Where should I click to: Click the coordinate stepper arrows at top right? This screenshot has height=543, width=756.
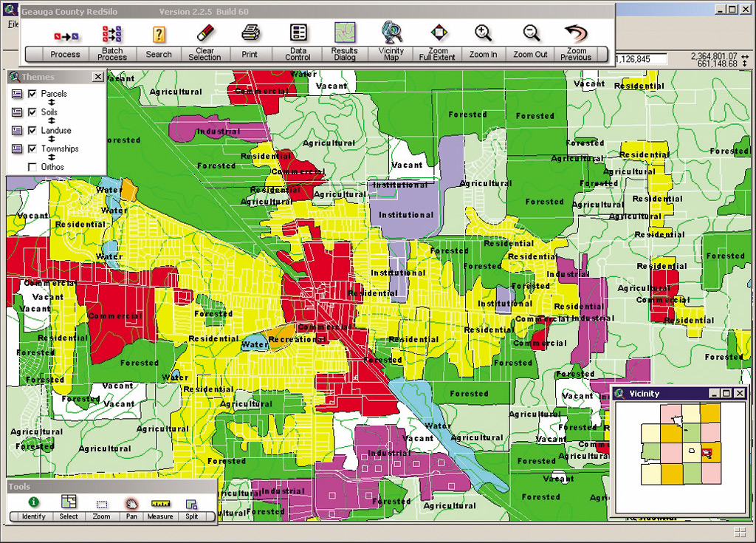point(745,60)
